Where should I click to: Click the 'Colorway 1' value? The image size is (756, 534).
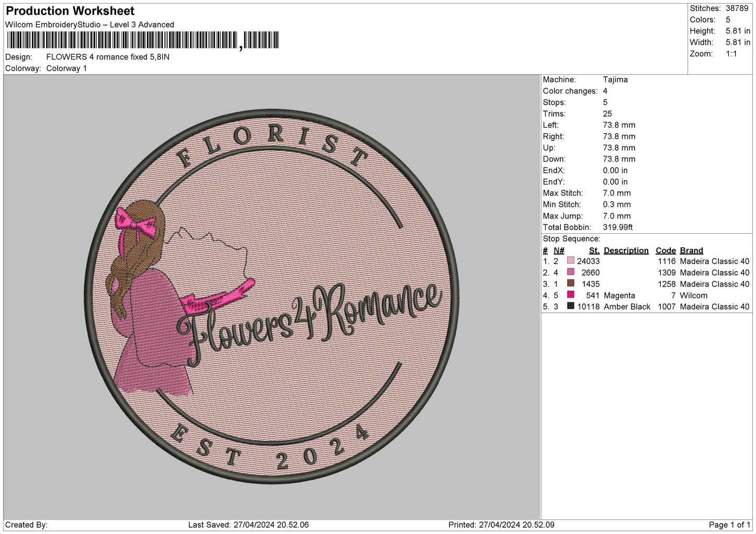coord(66,69)
